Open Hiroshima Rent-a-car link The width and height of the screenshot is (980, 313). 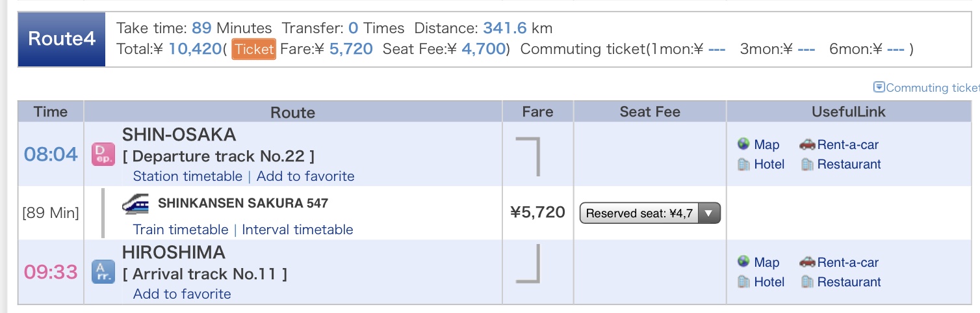coord(848,262)
